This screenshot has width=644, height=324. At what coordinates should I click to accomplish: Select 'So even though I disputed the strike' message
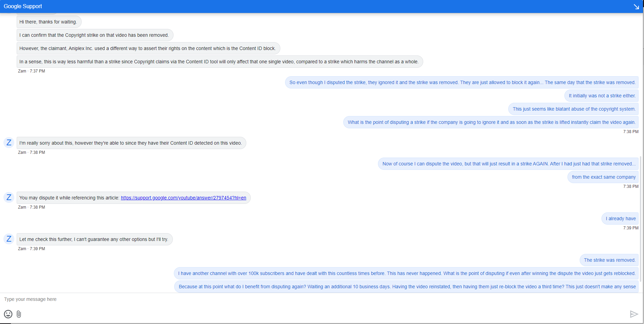coord(462,82)
